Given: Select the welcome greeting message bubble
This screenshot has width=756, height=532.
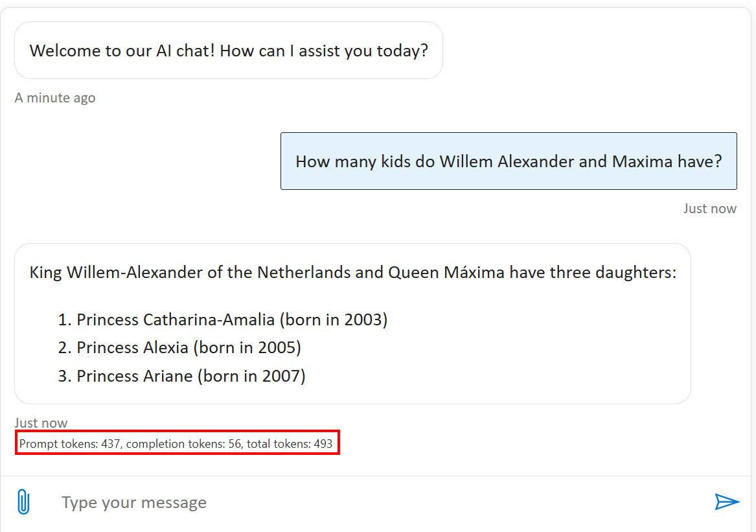Looking at the screenshot, I should coord(229,51).
